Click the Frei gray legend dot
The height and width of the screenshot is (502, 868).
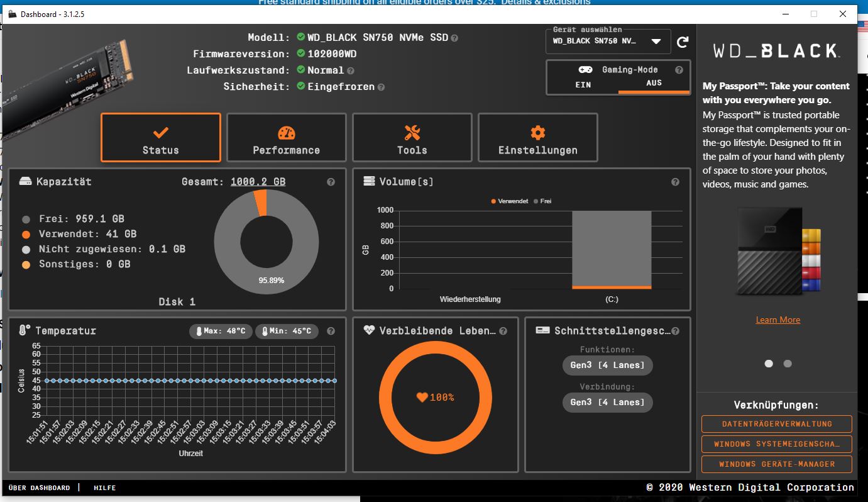pyautogui.click(x=26, y=220)
